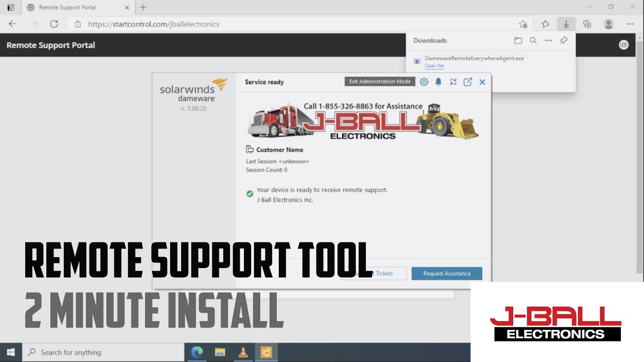This screenshot has height=362, width=644.
Task: Click the Support Tickets button
Action: (374, 274)
